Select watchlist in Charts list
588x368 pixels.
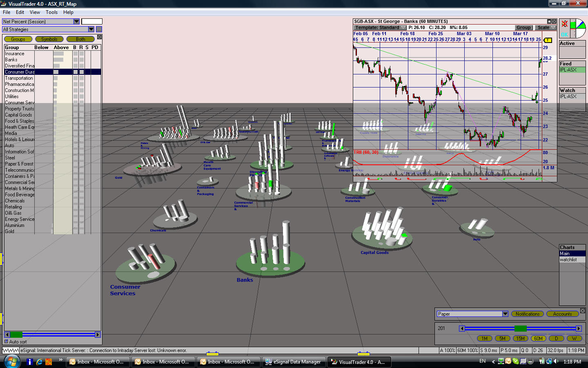(572, 260)
